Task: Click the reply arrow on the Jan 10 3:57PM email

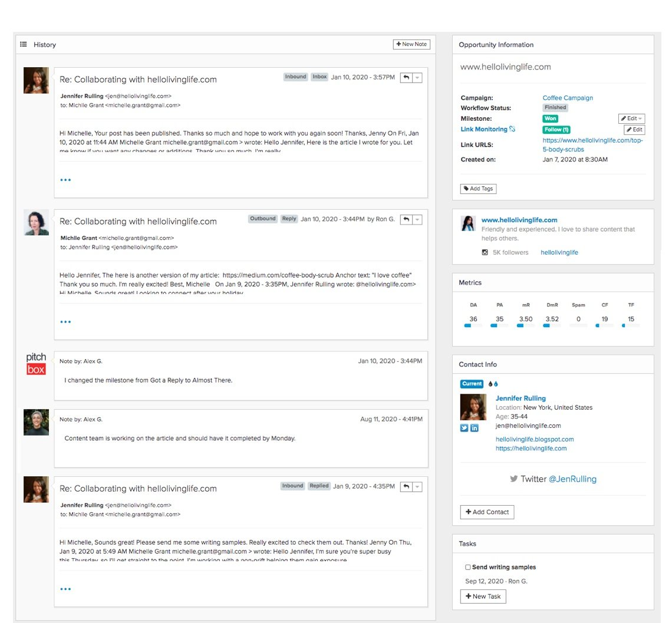Action: [406, 78]
